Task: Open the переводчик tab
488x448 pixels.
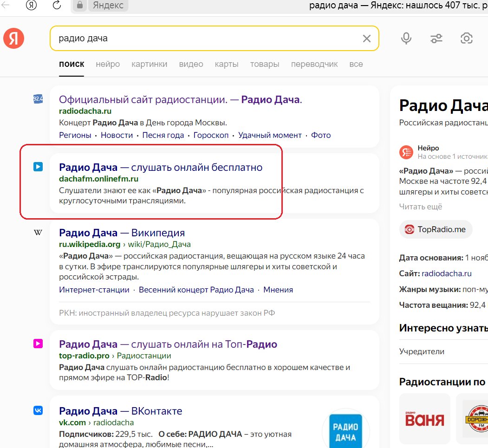Action: coord(314,64)
